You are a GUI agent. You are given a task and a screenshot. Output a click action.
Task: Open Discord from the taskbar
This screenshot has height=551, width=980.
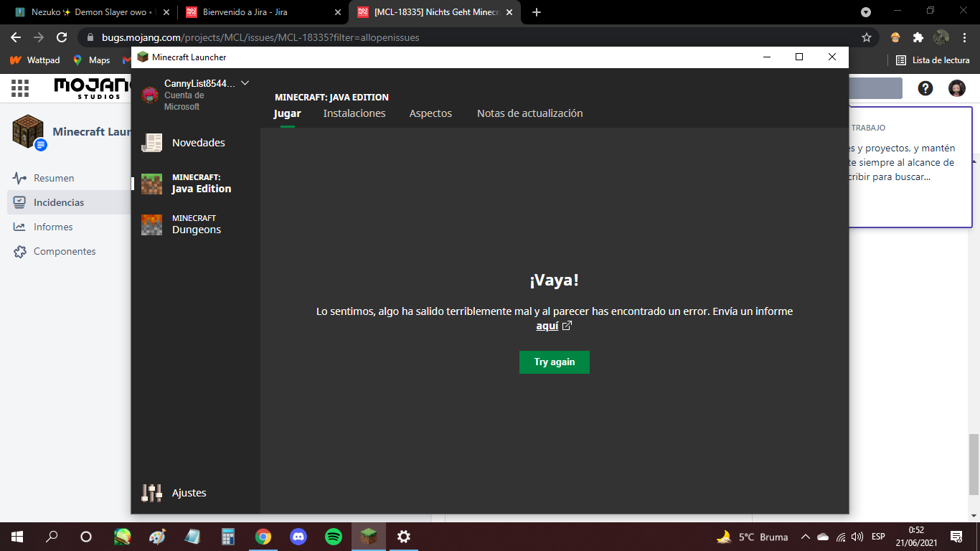coord(298,536)
